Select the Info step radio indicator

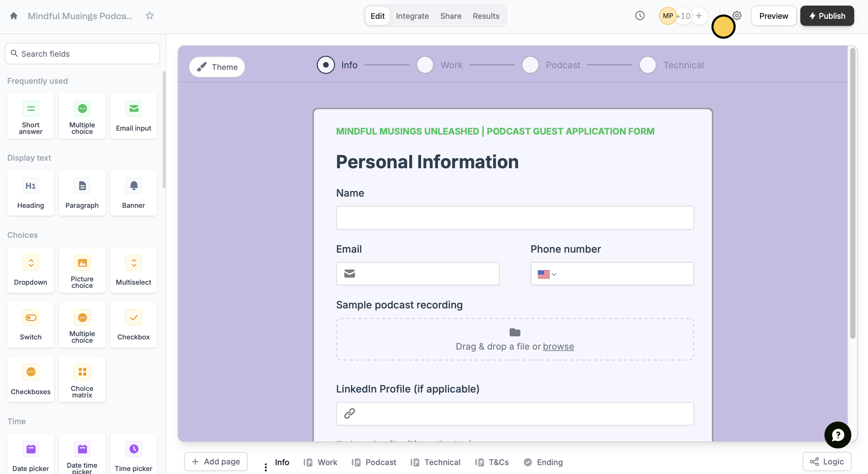coord(325,65)
